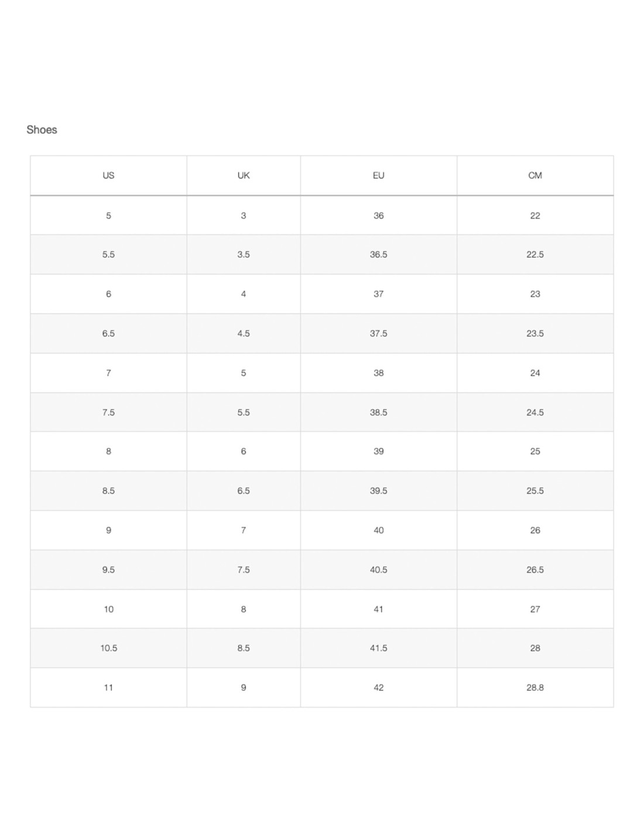Click CM value 24.5 cell
Viewport: 644px width, 833px height.
[x=535, y=412]
